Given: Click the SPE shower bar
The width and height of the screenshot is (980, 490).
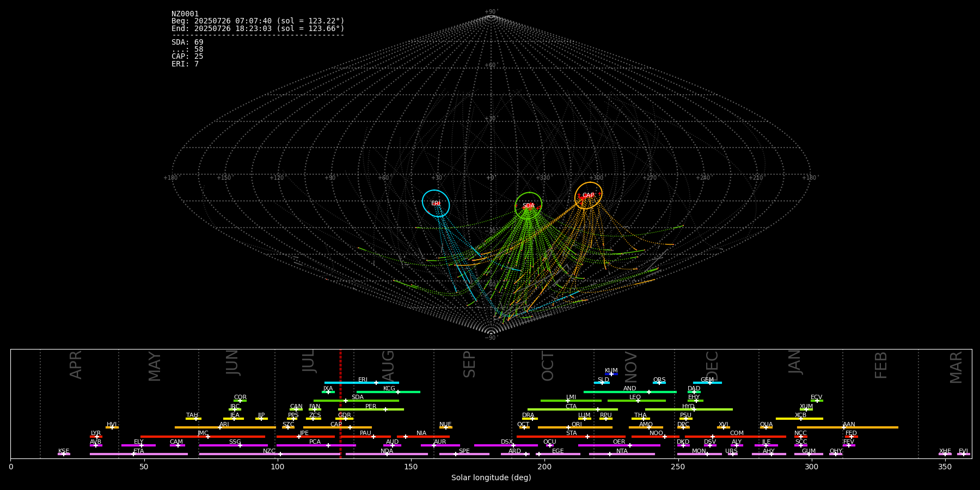Looking at the screenshot, I should pyautogui.click(x=464, y=454).
